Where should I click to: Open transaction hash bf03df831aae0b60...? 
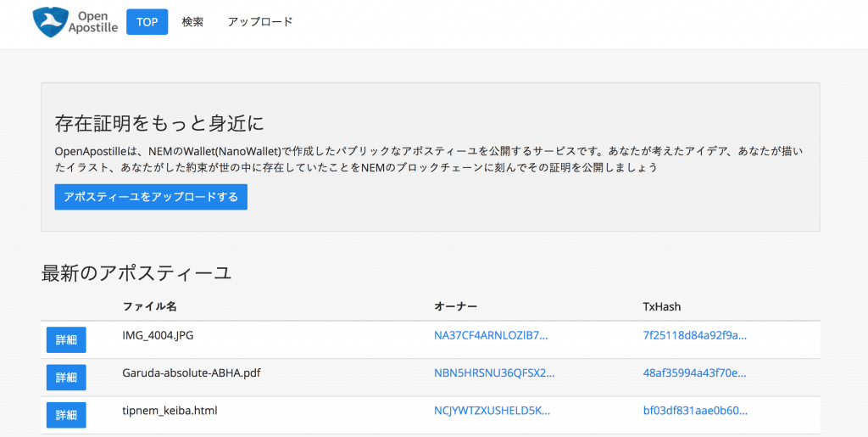pyautogui.click(x=695, y=411)
